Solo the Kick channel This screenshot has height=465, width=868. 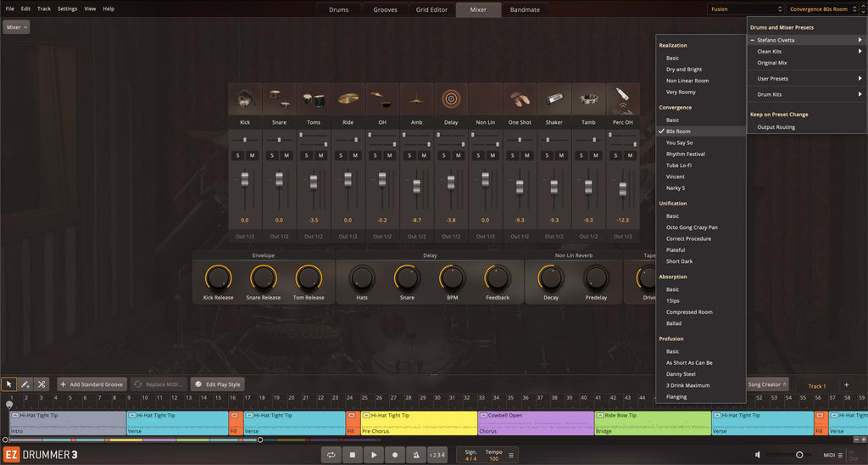tap(237, 155)
